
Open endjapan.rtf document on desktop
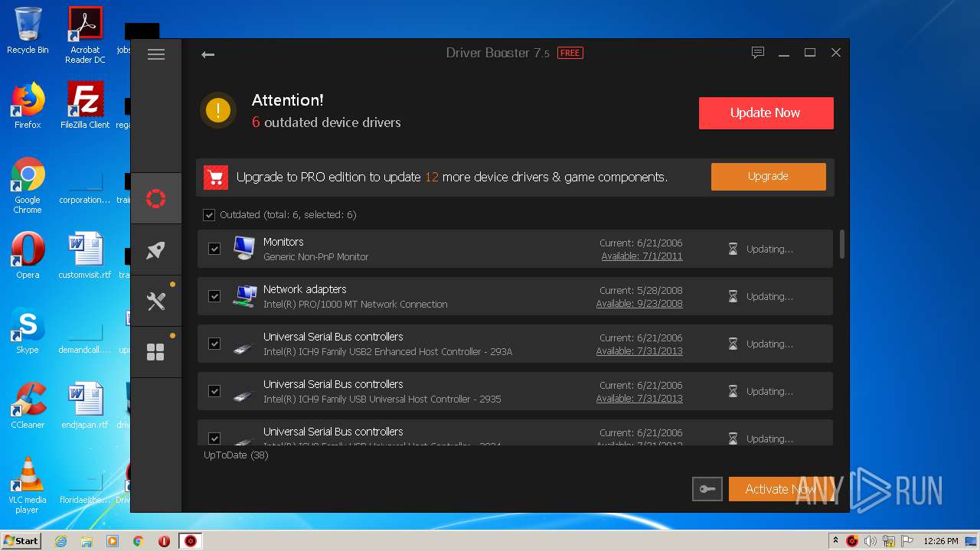click(85, 406)
